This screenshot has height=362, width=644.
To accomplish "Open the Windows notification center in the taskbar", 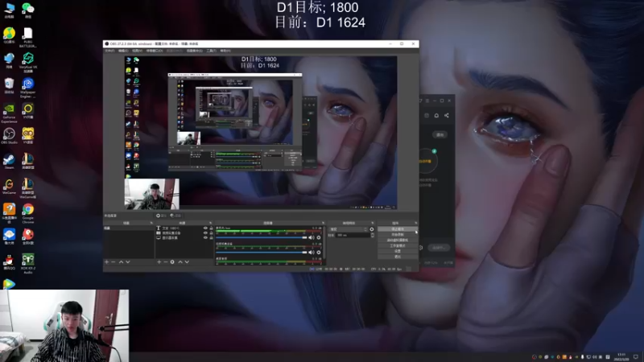I will coord(636,356).
